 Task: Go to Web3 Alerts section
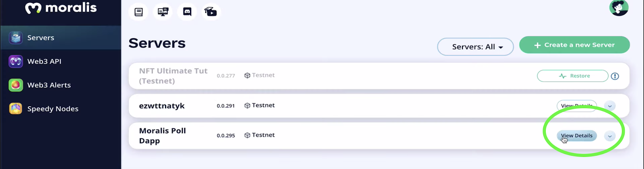[x=49, y=85]
